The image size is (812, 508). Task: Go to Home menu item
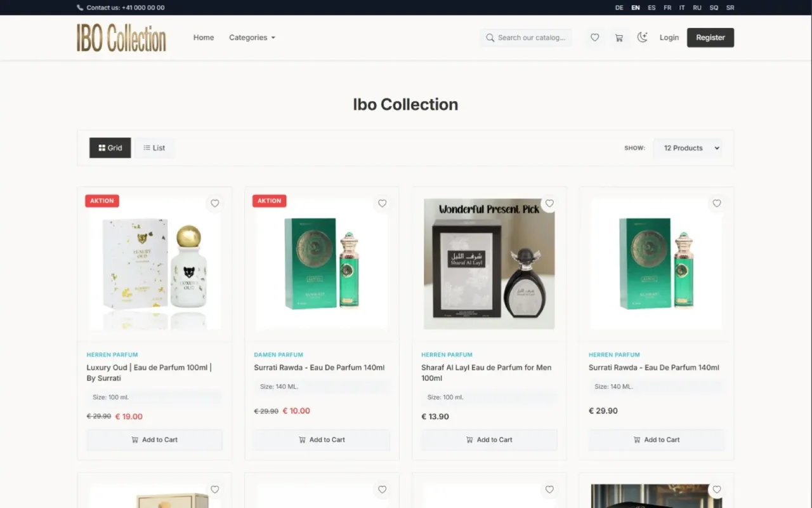coord(204,37)
